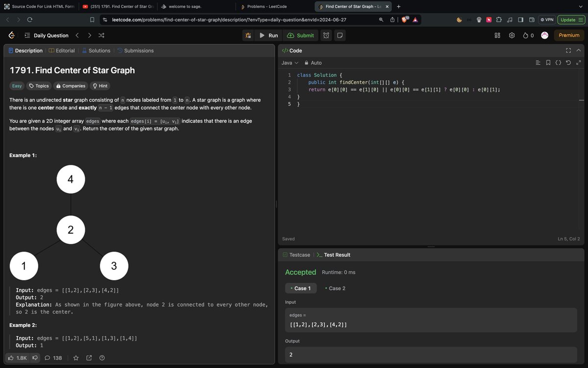Click the streak flame counter
Viewport: 588px width, 368px height.
point(528,35)
